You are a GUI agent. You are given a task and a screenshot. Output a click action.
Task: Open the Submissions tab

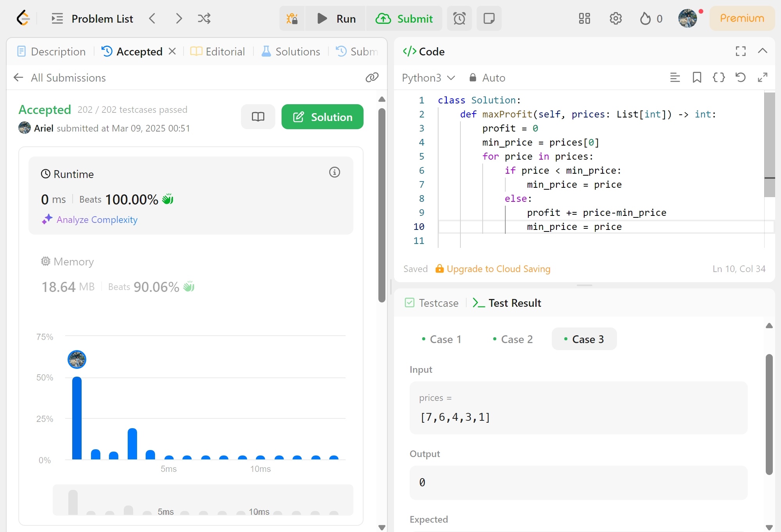(x=357, y=52)
